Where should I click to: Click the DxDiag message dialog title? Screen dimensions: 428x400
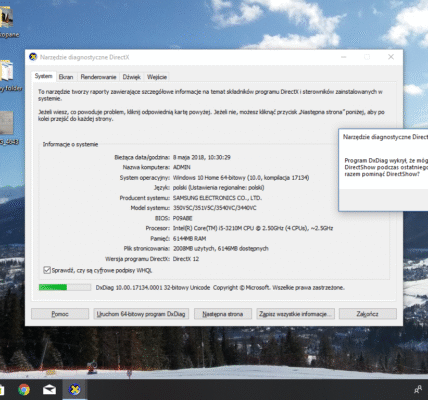click(x=385, y=137)
